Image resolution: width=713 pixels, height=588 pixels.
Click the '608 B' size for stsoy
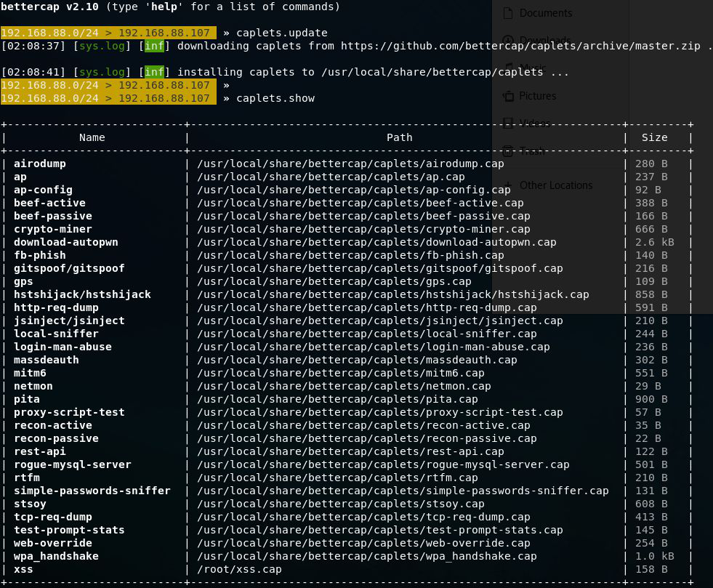click(x=652, y=504)
